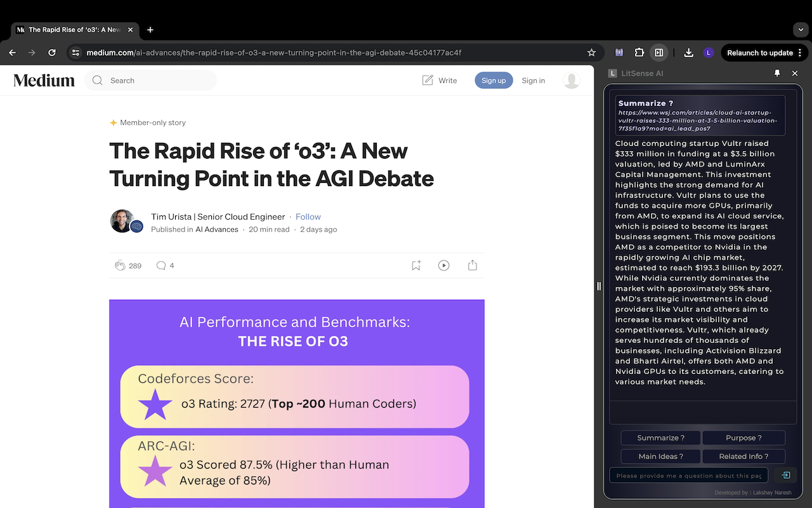Viewport: 812px width, 508px height.
Task: Focus the LitSense question input field
Action: pyautogui.click(x=689, y=475)
